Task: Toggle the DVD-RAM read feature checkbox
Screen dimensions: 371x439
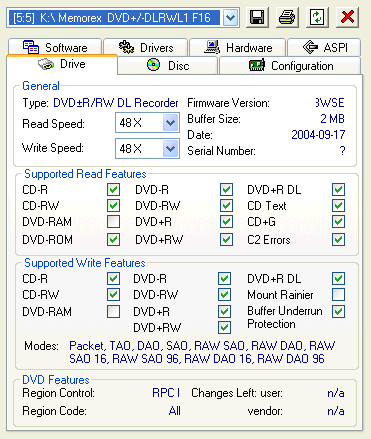Action: [x=113, y=221]
